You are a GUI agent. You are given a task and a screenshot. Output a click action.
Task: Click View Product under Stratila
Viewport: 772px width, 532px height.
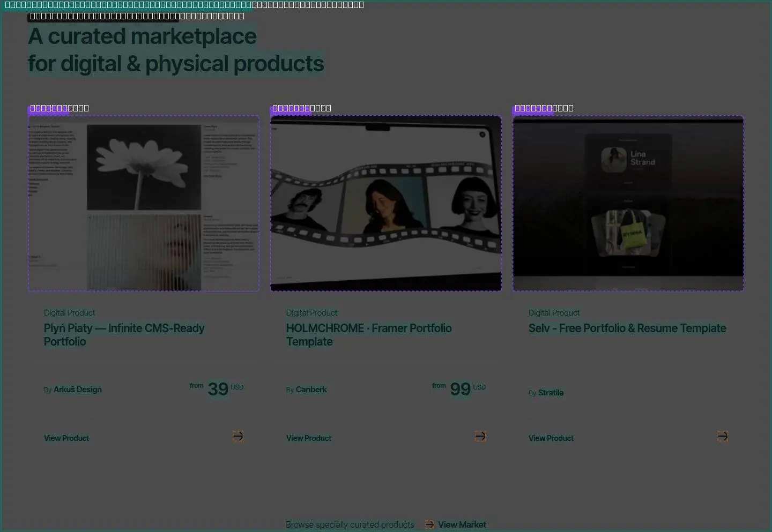[551, 438]
